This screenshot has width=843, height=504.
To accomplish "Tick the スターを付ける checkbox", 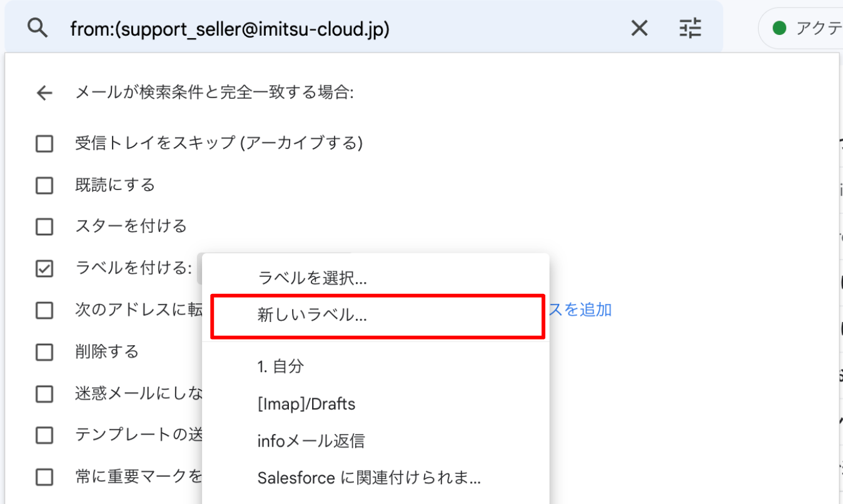I will 44,226.
